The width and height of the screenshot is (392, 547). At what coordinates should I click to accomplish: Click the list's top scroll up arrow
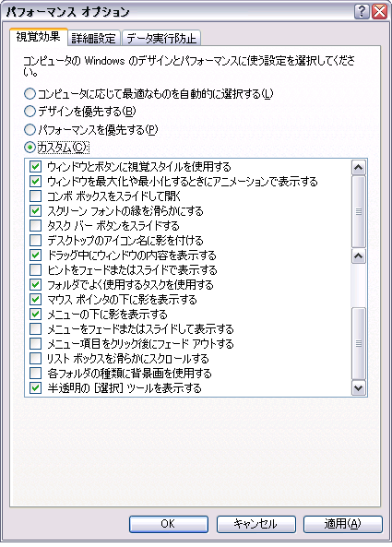[359, 168]
